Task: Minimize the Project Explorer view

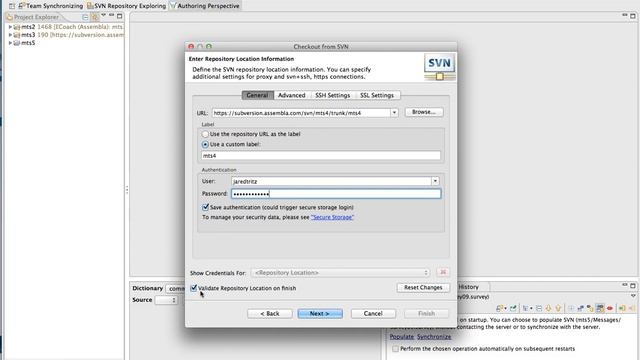Action: 111,16
